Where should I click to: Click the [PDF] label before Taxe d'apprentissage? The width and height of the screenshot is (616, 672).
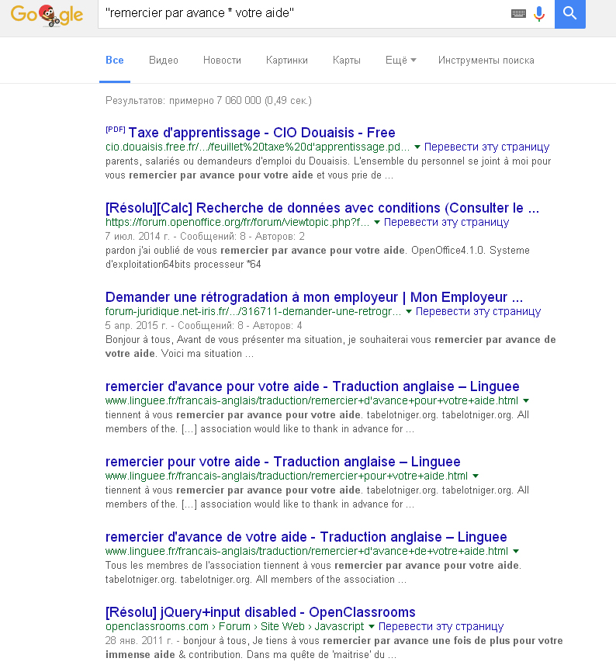(x=116, y=130)
